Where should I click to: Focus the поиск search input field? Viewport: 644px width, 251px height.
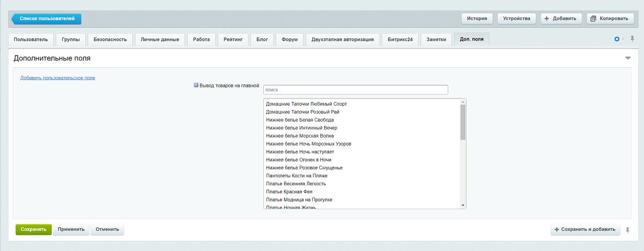pos(356,90)
